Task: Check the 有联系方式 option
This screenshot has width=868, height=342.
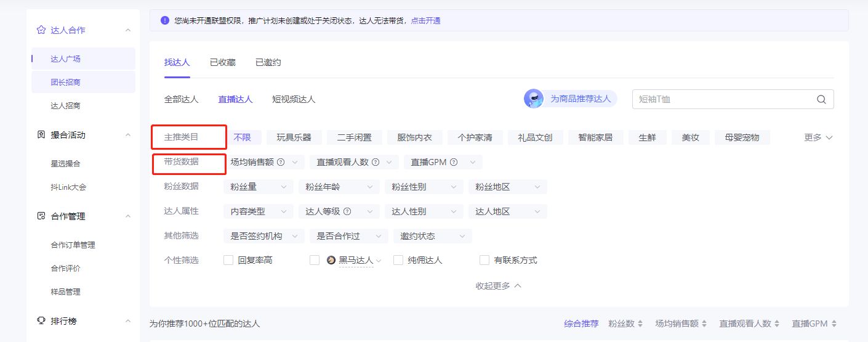Action: point(484,260)
